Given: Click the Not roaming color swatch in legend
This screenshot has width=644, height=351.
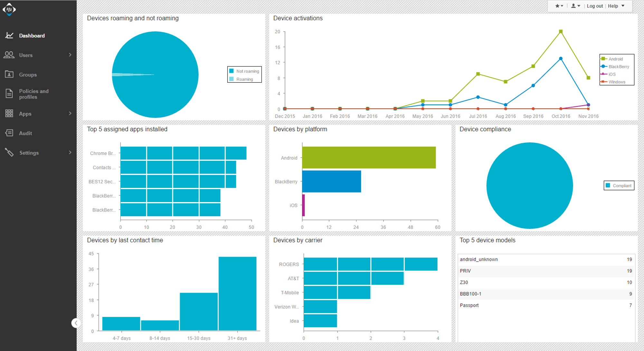Looking at the screenshot, I should coord(231,71).
